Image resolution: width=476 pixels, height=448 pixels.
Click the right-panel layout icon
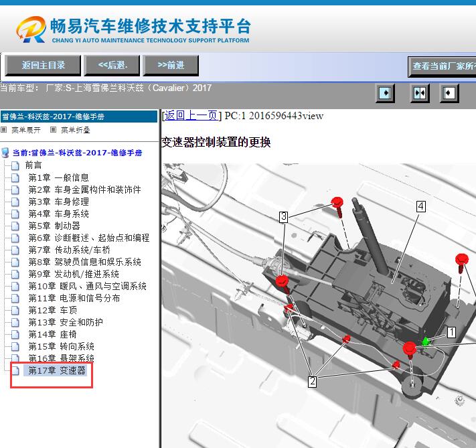tap(449, 93)
